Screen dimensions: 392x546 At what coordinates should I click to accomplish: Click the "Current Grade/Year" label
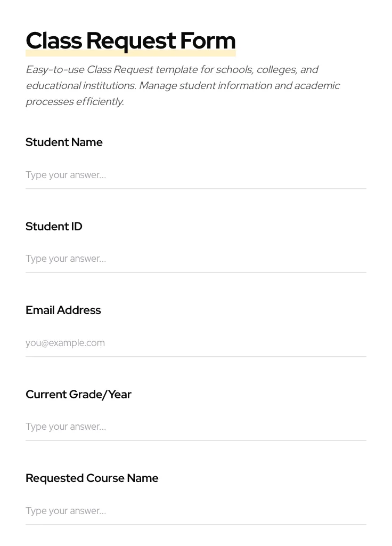[x=78, y=395]
